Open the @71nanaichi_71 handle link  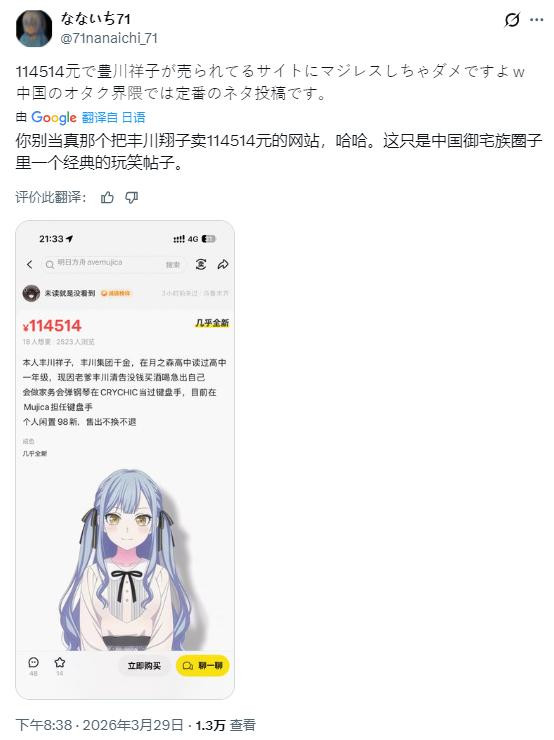pyautogui.click(x=109, y=38)
